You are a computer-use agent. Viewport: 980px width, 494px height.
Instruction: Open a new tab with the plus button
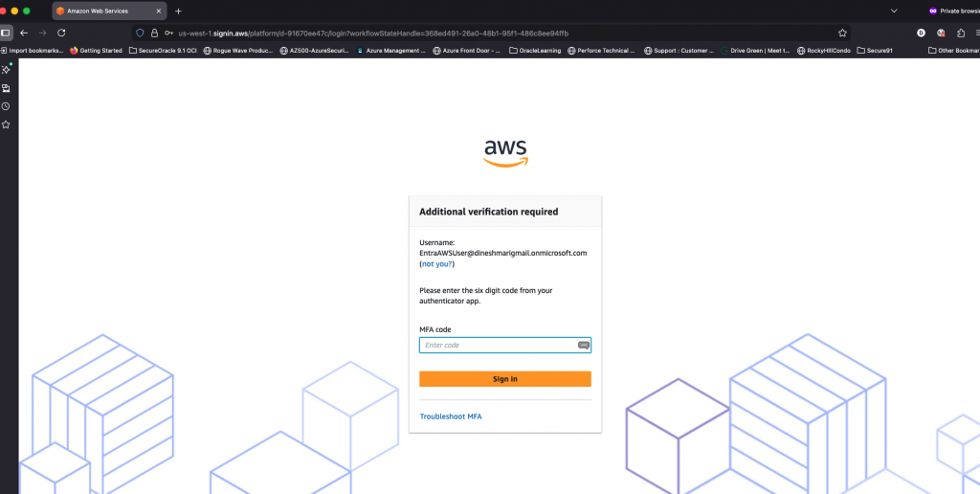coord(179,11)
